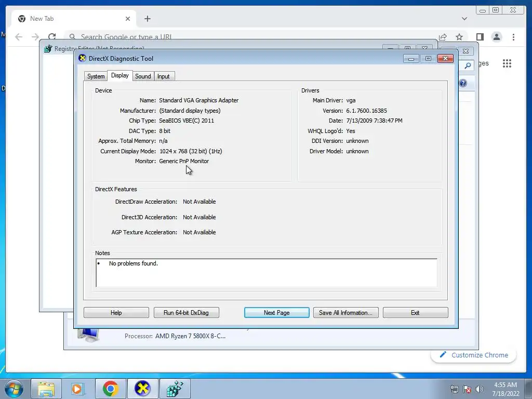Click Run 64-bit DxDiag button

tap(187, 312)
